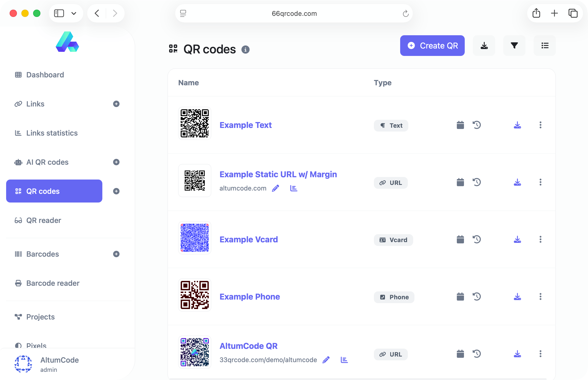Screen dimensions: 588x380
Task: Click the Phone type badge
Action: pyautogui.click(x=394, y=297)
